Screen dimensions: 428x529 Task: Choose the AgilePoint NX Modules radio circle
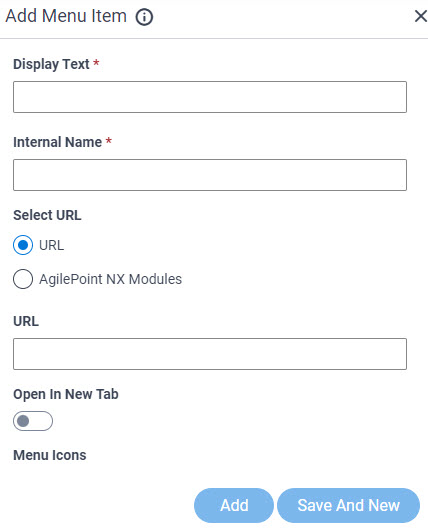click(23, 279)
